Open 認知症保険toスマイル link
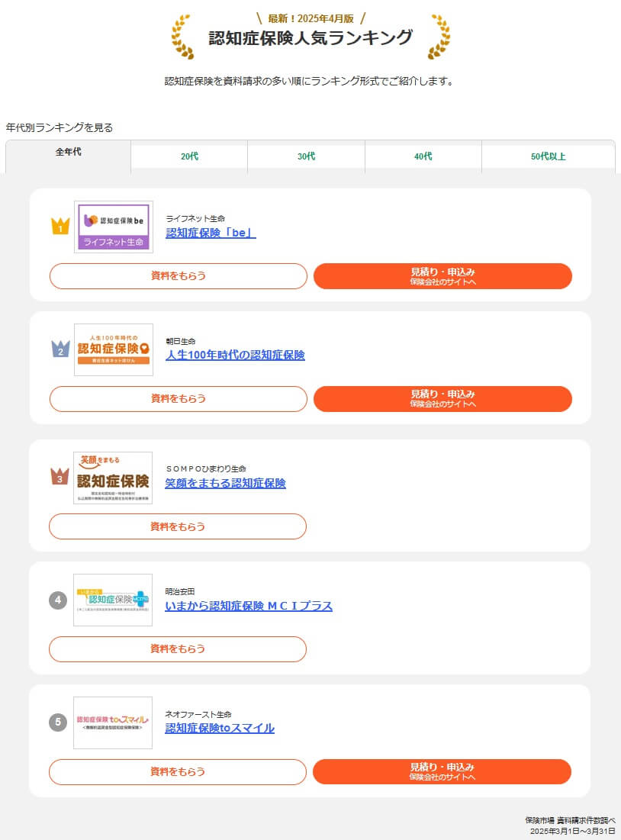The height and width of the screenshot is (840, 621). [x=220, y=728]
